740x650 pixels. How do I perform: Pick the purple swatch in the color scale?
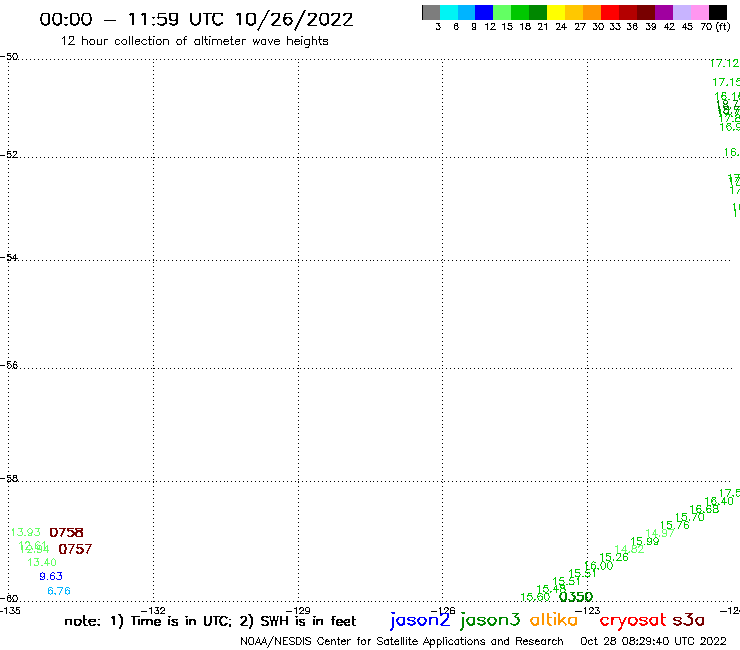coord(664,12)
